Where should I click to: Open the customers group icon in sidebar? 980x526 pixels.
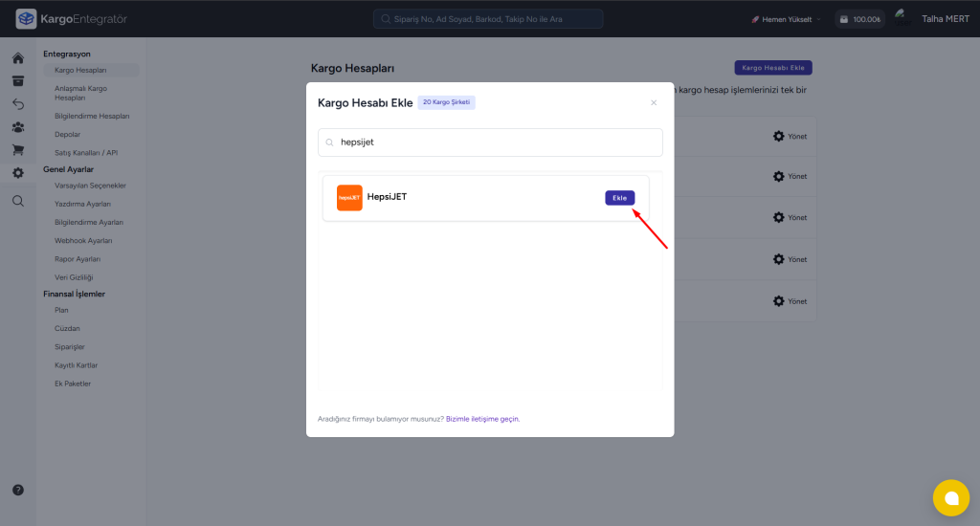point(18,127)
